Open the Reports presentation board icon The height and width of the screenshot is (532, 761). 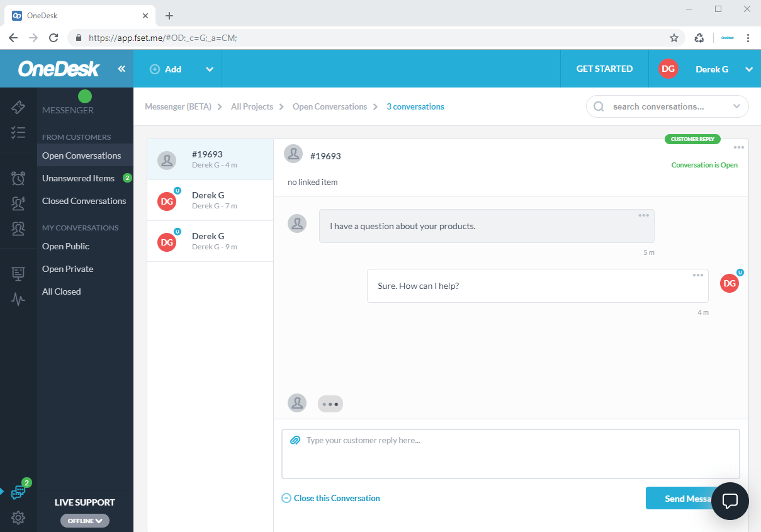click(18, 274)
